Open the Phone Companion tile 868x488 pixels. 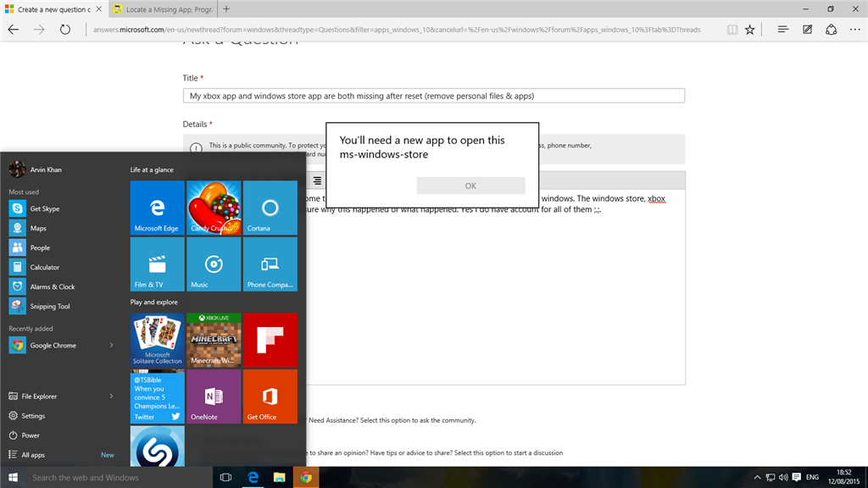[270, 264]
